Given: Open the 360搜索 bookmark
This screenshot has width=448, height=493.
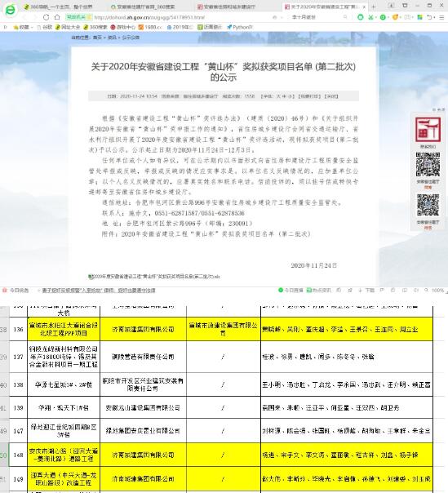Looking at the screenshot, I should [95, 28].
